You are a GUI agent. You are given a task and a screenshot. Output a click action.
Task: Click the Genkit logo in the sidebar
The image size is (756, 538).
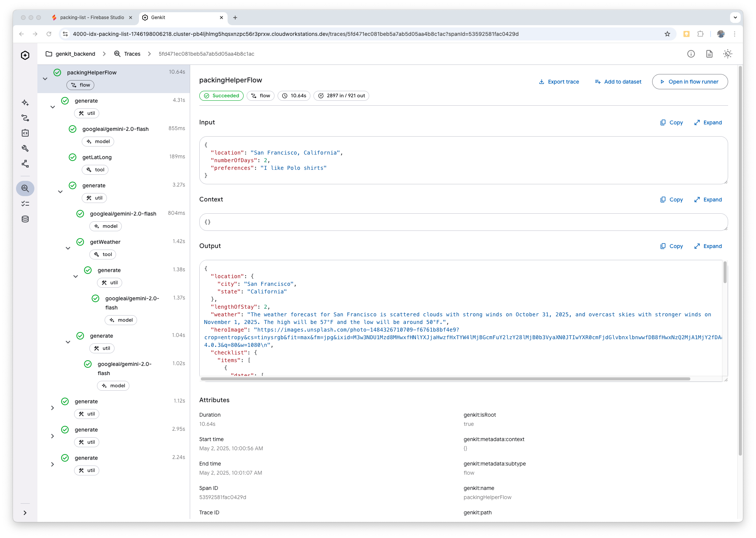25,55
